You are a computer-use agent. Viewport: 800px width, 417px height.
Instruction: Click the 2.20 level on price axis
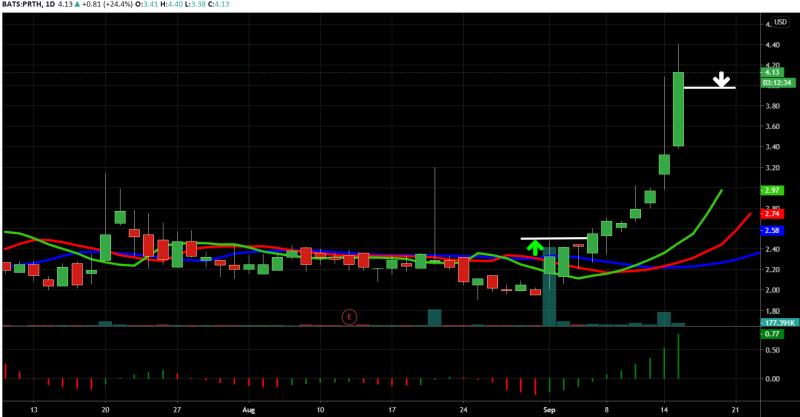click(x=772, y=269)
